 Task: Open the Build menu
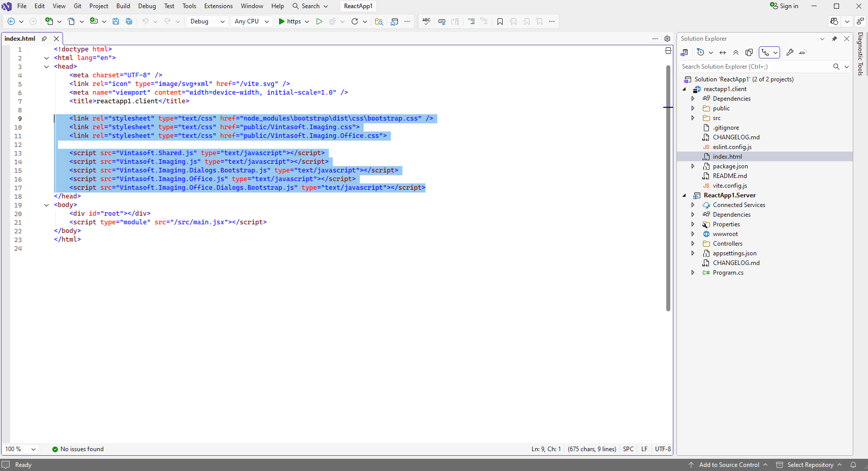[123, 6]
